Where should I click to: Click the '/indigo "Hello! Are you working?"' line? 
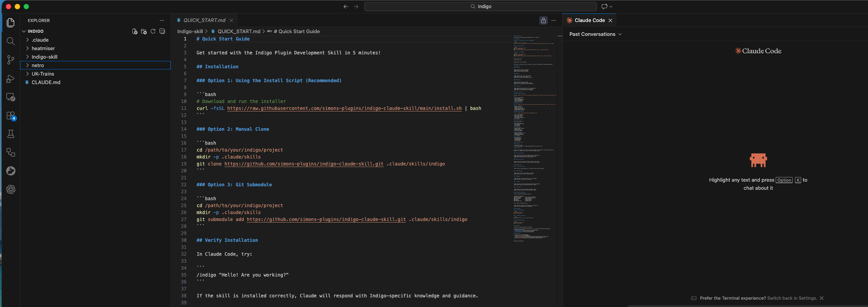(x=243, y=275)
